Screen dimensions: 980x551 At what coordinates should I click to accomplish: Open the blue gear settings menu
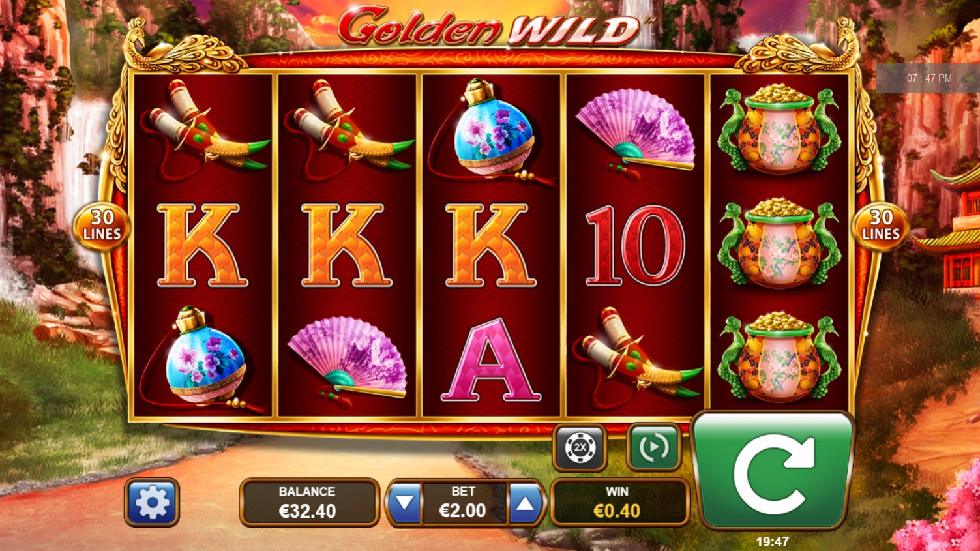tap(152, 502)
